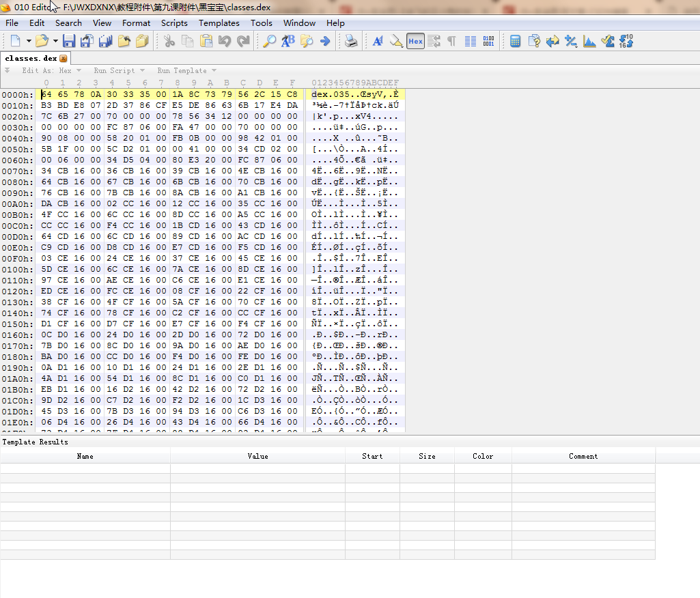Open the Calculator tool
700x598 pixels.
516,41
